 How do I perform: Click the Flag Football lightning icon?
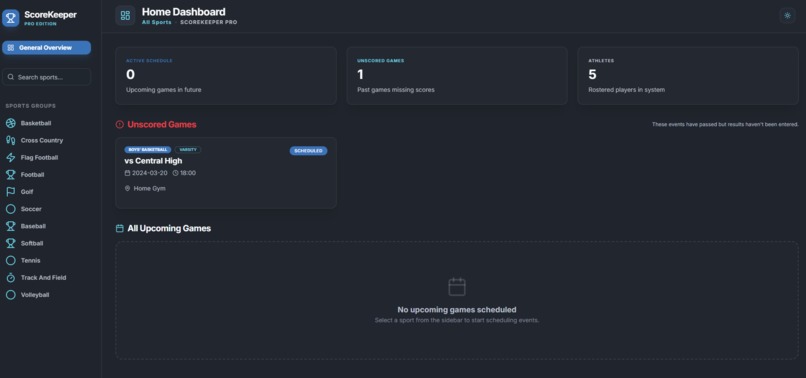point(10,157)
